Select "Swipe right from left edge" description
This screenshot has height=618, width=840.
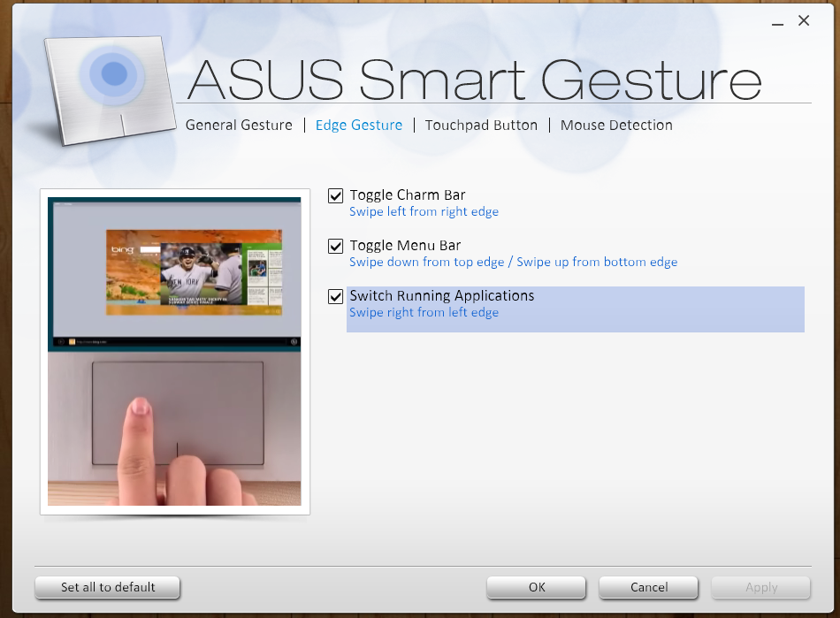click(x=424, y=313)
